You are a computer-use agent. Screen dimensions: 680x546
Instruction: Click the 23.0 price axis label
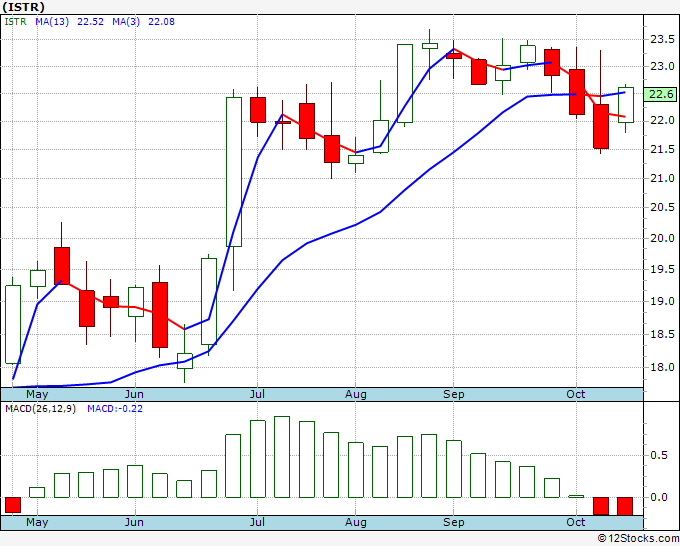(662, 66)
